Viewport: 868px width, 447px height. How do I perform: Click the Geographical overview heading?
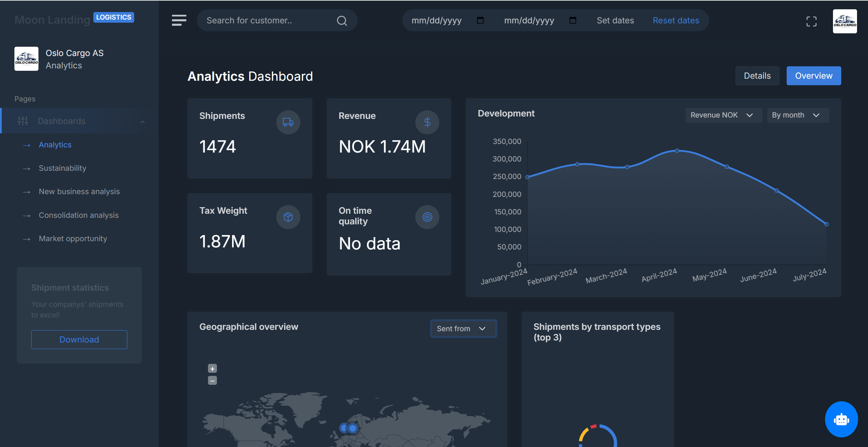(x=248, y=327)
